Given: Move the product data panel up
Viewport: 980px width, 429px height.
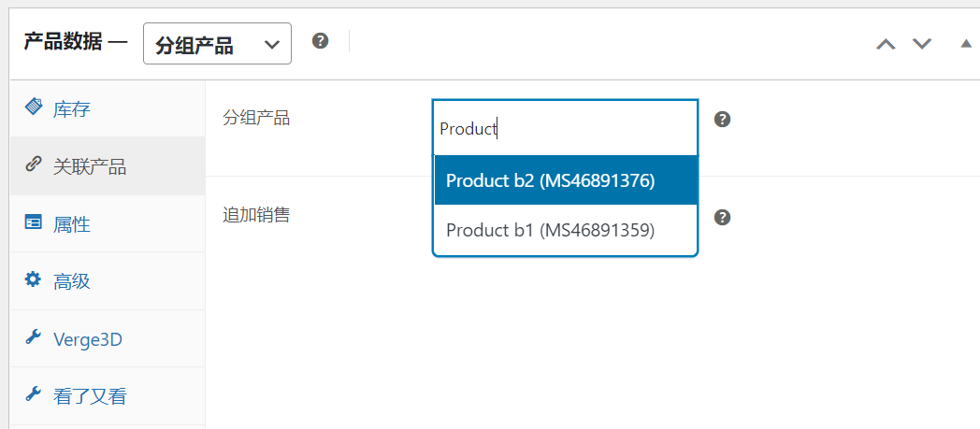Looking at the screenshot, I should [886, 44].
